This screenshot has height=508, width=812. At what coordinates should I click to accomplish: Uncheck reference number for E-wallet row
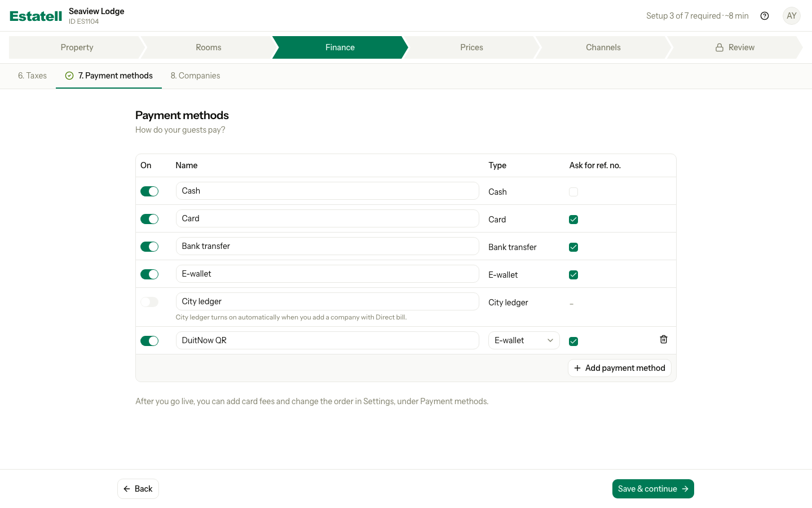[x=573, y=275]
